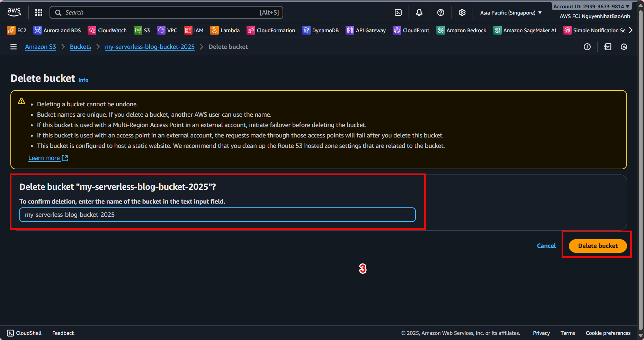This screenshot has height=340, width=644.
Task: Open the S3 navigation hamburger menu
Action: pyautogui.click(x=14, y=47)
